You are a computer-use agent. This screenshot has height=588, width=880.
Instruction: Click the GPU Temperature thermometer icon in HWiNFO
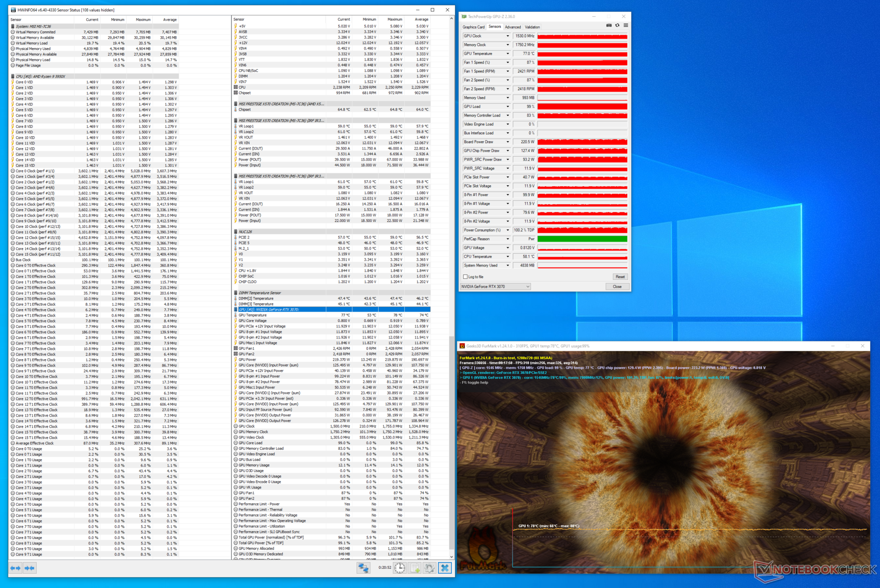236,315
